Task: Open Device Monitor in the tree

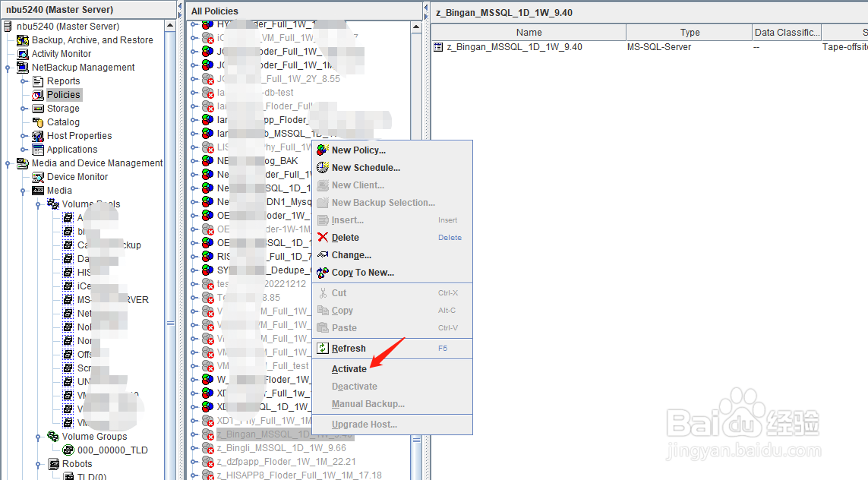Action: tap(77, 177)
